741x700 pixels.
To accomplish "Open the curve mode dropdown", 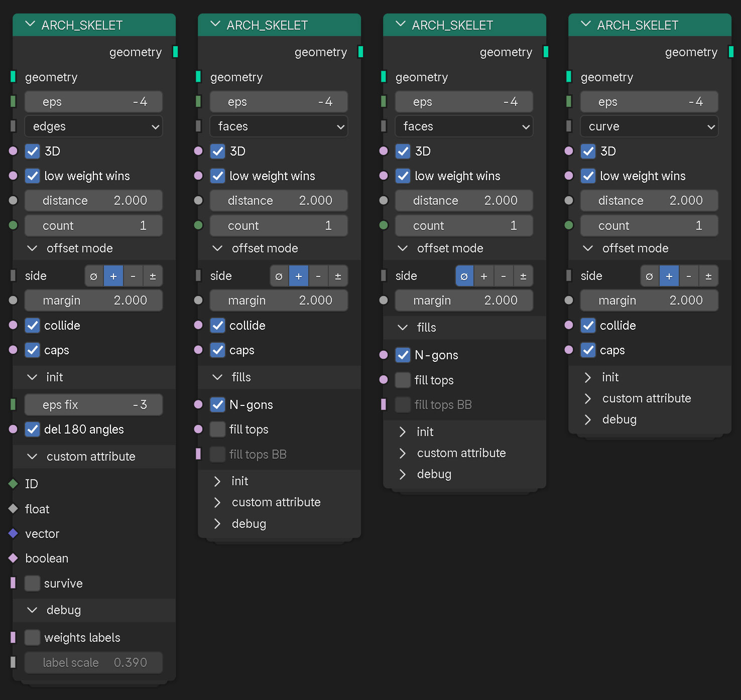I will click(x=649, y=126).
